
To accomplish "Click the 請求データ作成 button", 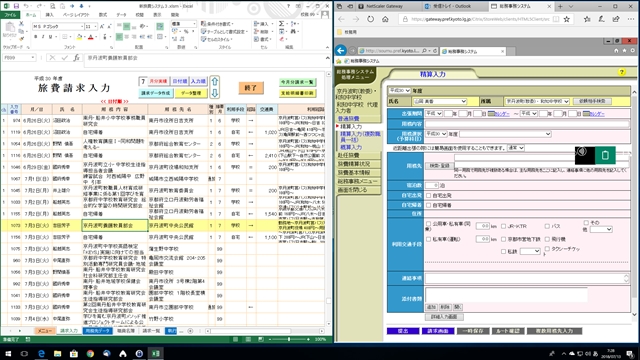I will pyautogui.click(x=156, y=93).
